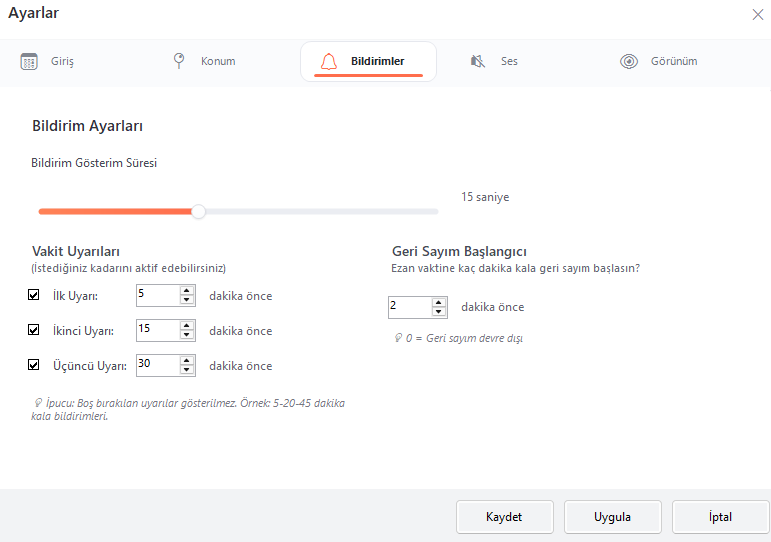Click the Bildirim Gösterim Süresi slider handle

click(199, 211)
